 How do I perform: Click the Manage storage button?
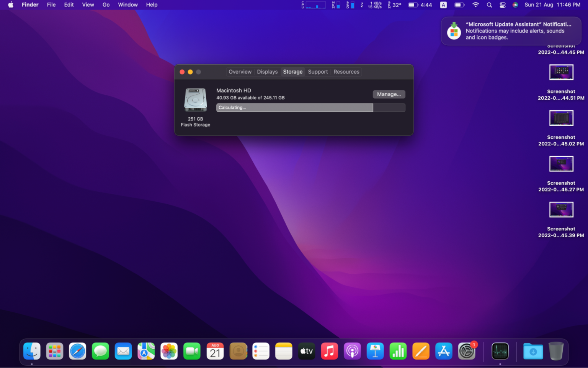pos(389,94)
